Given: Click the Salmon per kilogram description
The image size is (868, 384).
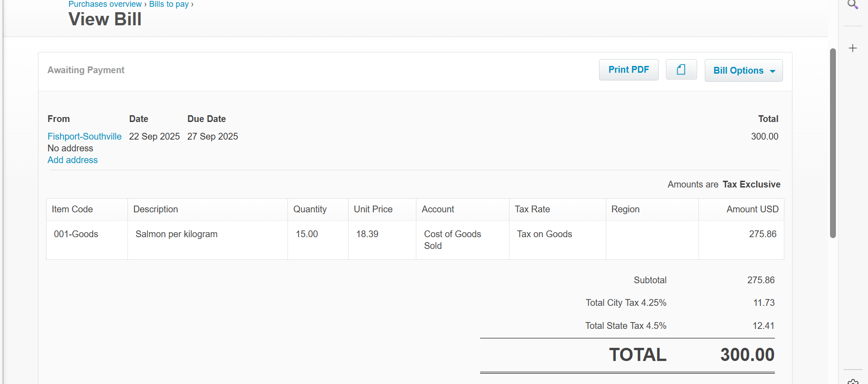Looking at the screenshot, I should click(x=176, y=234).
